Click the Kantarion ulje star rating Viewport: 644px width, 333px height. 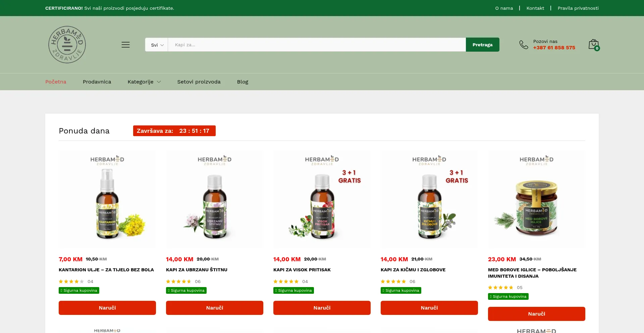pos(71,282)
